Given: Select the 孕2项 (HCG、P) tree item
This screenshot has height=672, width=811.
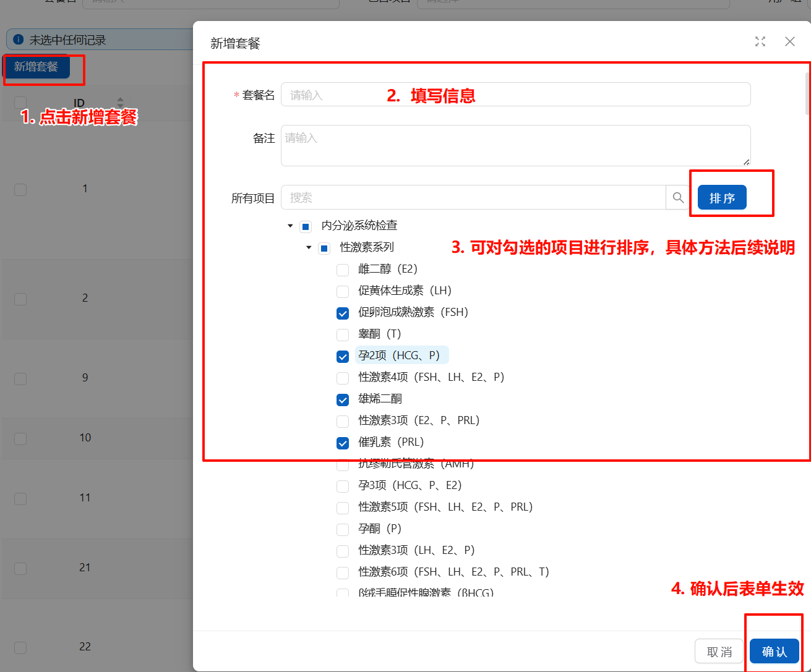Looking at the screenshot, I should tap(399, 355).
